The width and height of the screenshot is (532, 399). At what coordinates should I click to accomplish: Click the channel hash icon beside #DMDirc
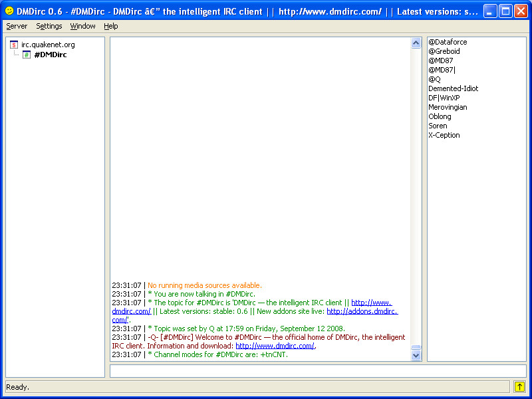pyautogui.click(x=27, y=55)
